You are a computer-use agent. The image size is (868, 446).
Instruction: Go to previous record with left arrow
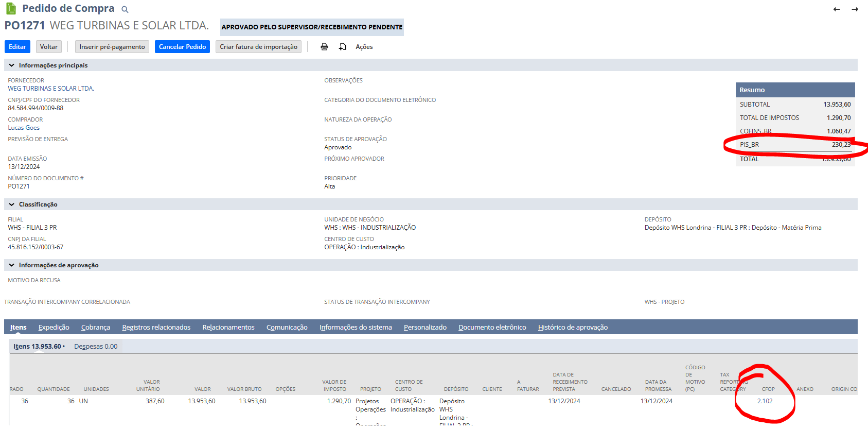coord(836,9)
